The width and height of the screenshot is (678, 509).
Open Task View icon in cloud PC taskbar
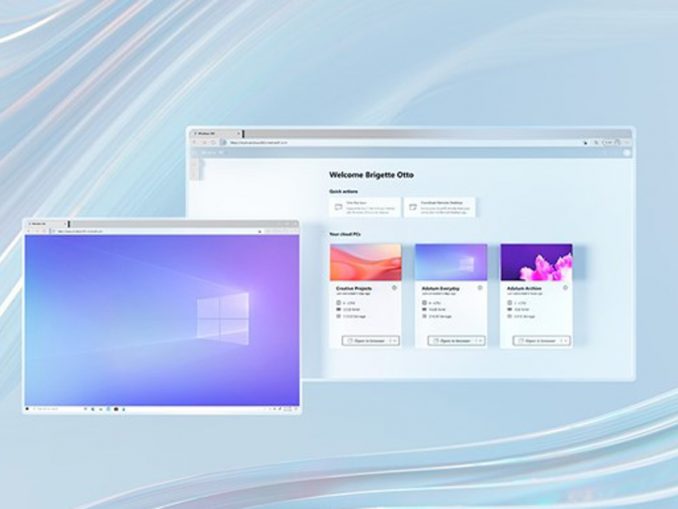point(85,409)
